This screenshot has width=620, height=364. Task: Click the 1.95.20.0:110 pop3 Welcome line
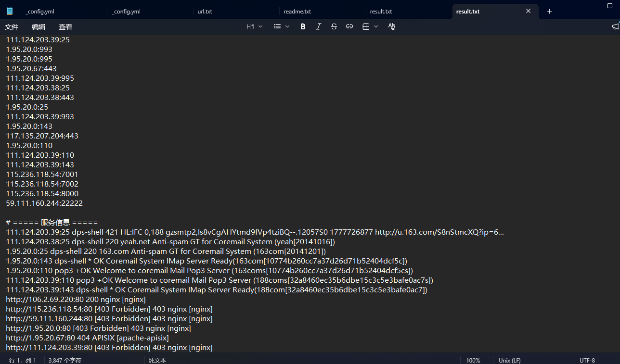coord(209,271)
